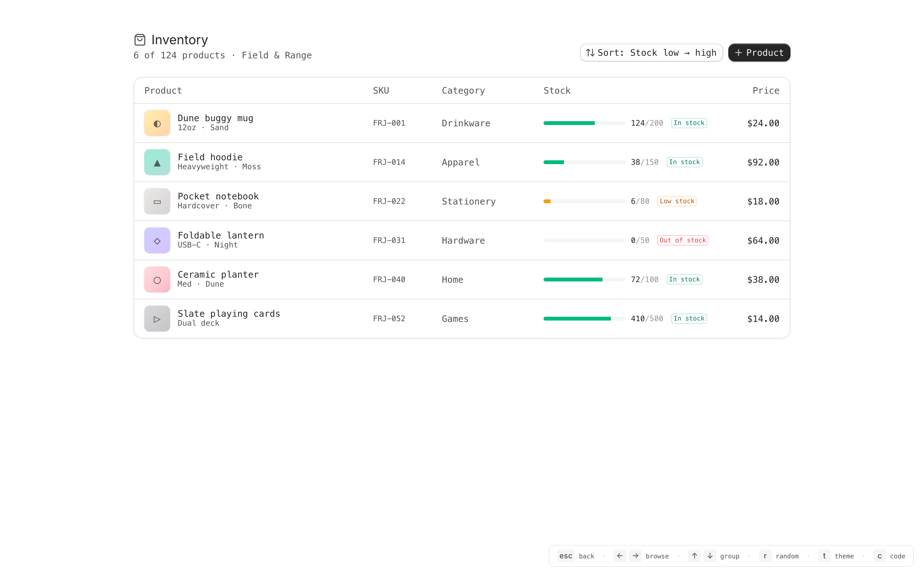Click the Field hoodie triangle icon
The height and width of the screenshot is (577, 924).
157,163
